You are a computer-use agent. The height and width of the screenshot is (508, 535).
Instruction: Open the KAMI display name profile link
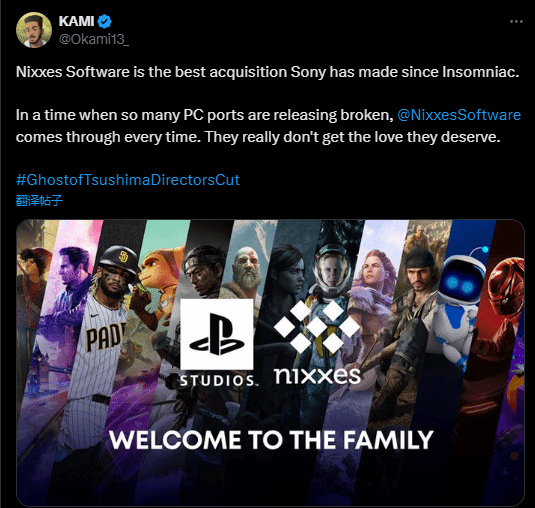point(76,21)
